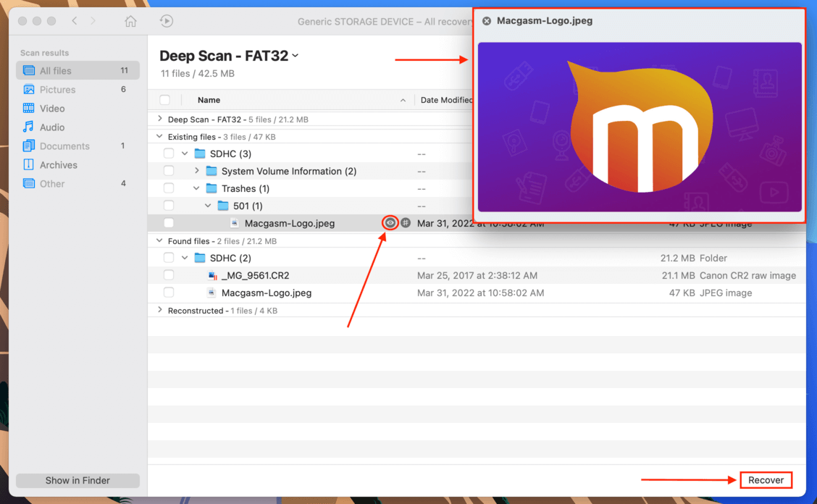Collapse the Found files group
The height and width of the screenshot is (504, 817).
tap(159, 241)
